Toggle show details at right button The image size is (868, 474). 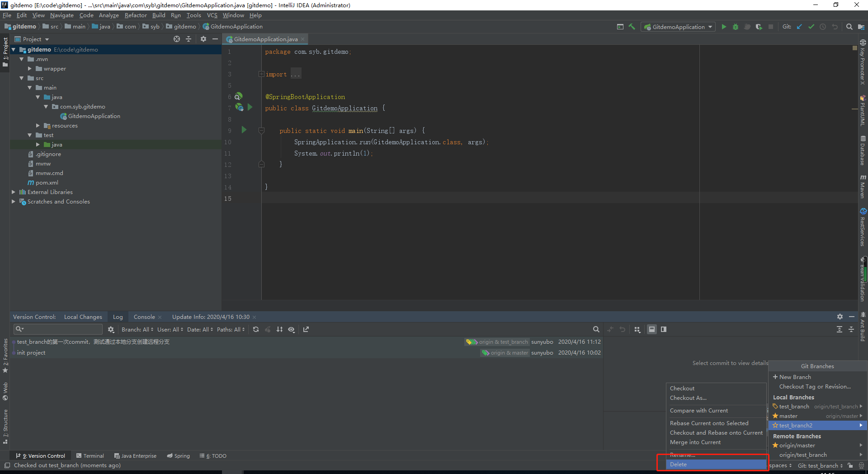pyautogui.click(x=664, y=329)
